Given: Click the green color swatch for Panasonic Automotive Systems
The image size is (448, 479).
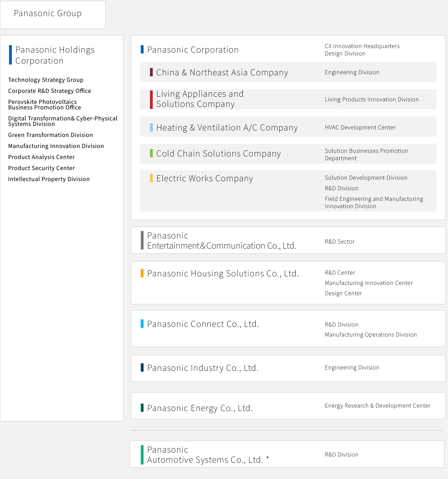Looking at the screenshot, I should click(x=142, y=454).
